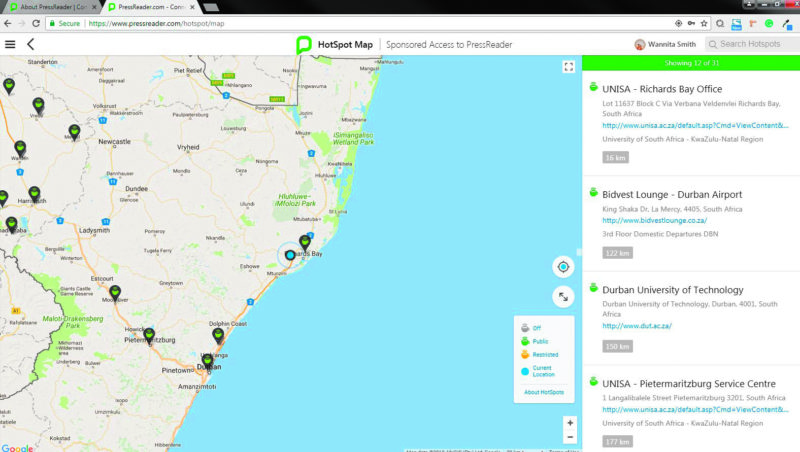
Task: Click the expand arrows map button
Action: pyautogui.click(x=563, y=296)
